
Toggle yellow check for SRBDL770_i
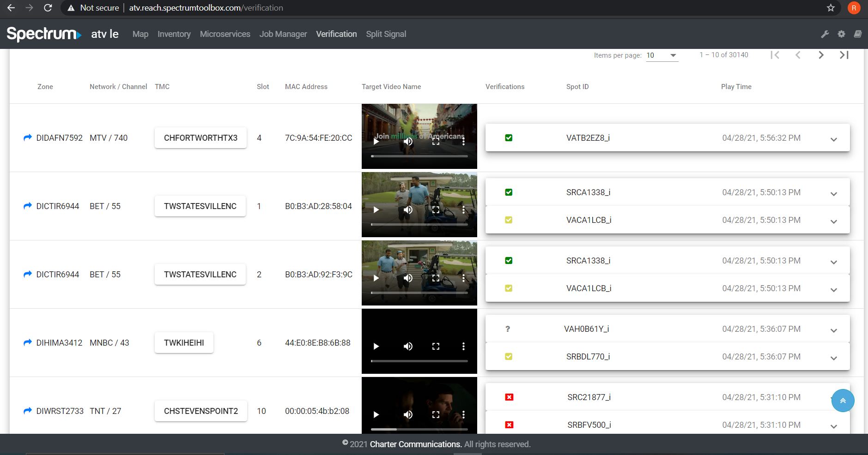[x=509, y=356]
